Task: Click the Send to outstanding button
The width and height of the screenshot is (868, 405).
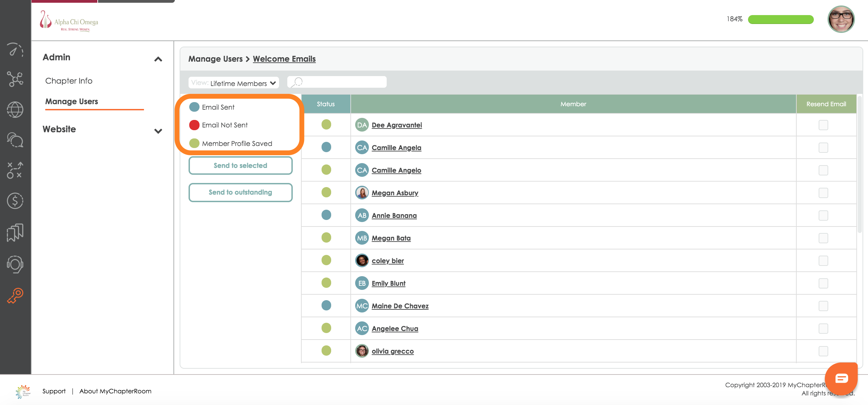Action: click(240, 192)
